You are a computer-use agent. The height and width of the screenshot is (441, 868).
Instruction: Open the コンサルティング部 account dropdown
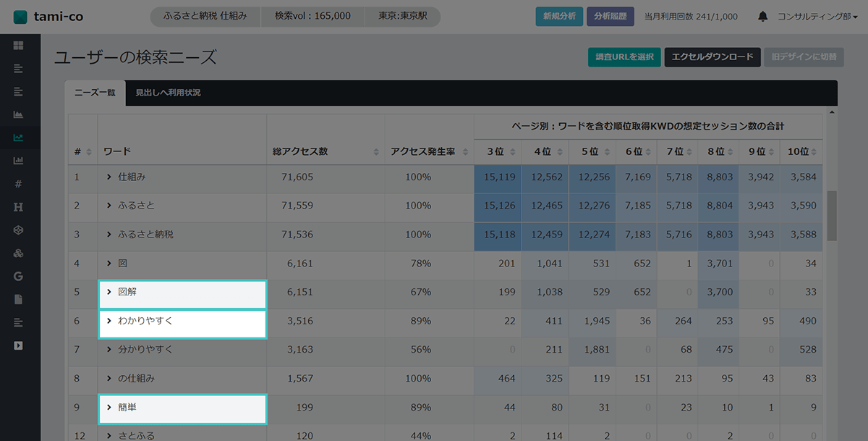point(817,17)
